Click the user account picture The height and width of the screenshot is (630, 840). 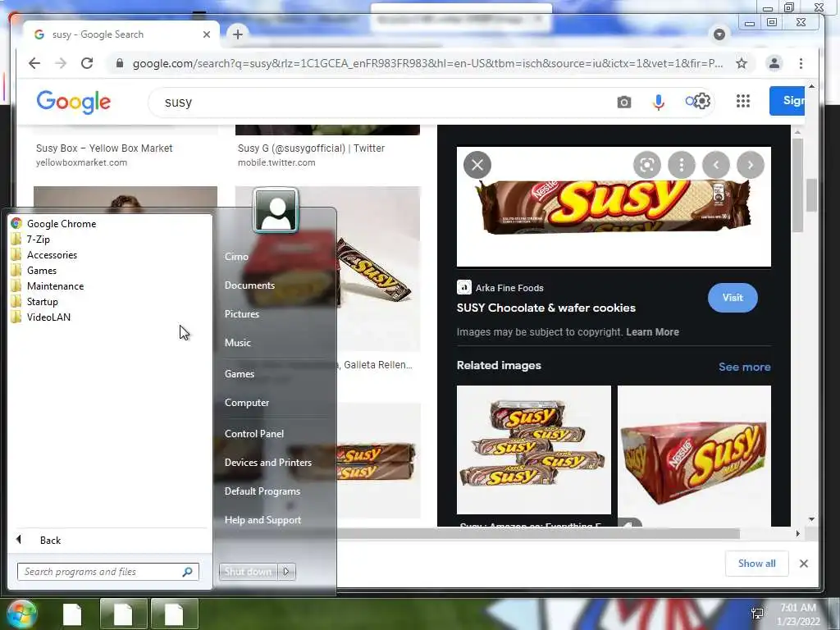pos(276,210)
